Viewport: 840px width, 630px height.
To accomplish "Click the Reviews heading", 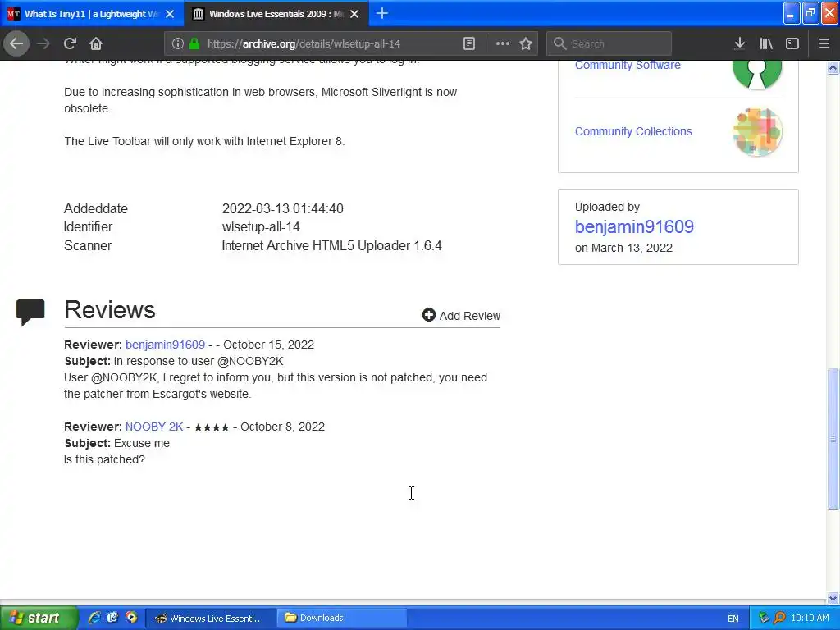I will tap(110, 309).
